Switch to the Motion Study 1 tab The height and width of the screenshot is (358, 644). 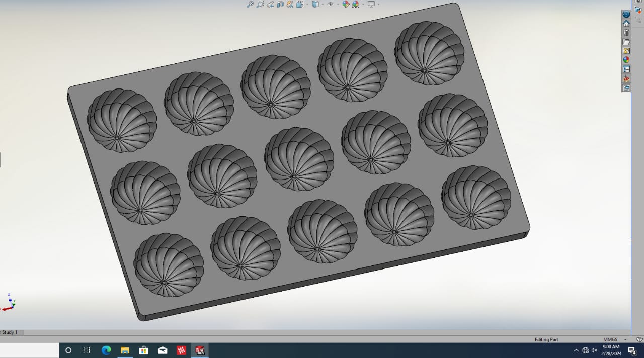point(10,332)
